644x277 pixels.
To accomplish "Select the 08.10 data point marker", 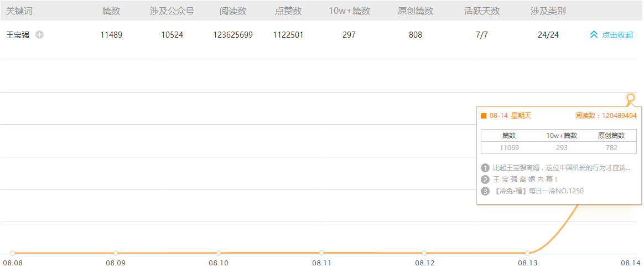I will (x=219, y=253).
